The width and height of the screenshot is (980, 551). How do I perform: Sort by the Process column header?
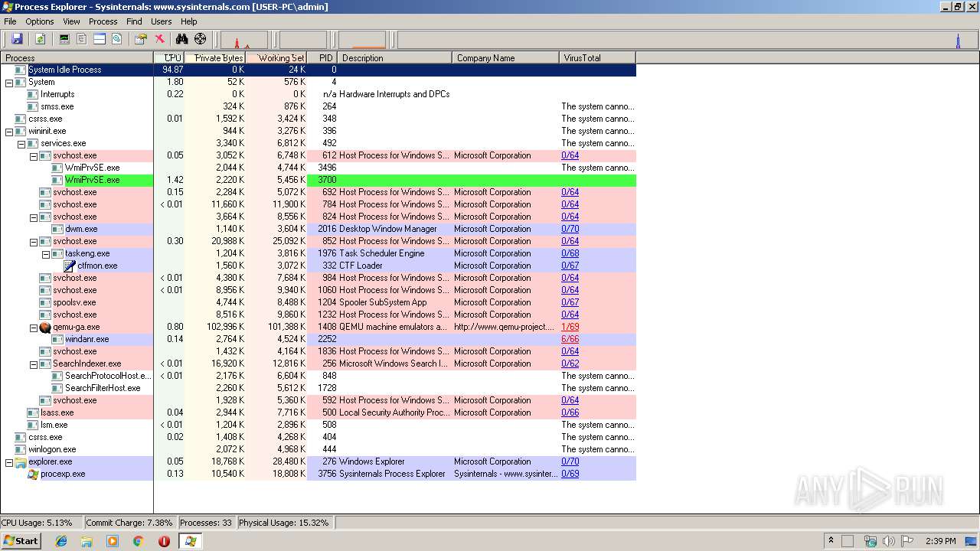tap(77, 57)
